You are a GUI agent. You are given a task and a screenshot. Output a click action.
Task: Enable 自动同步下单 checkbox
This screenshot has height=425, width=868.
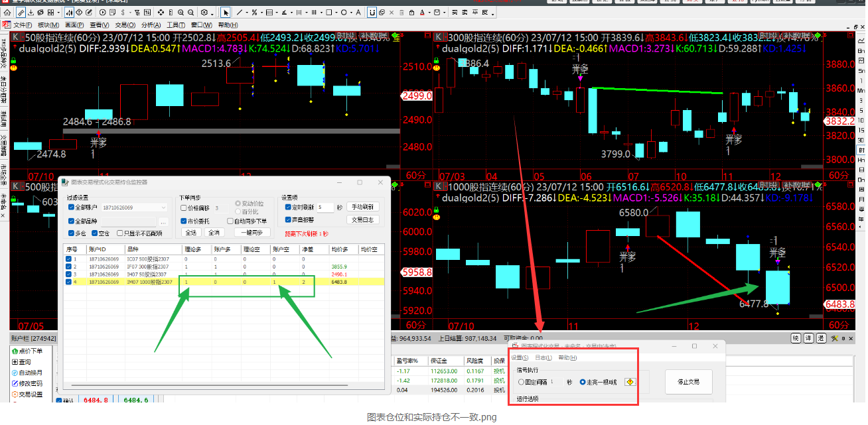click(x=230, y=221)
